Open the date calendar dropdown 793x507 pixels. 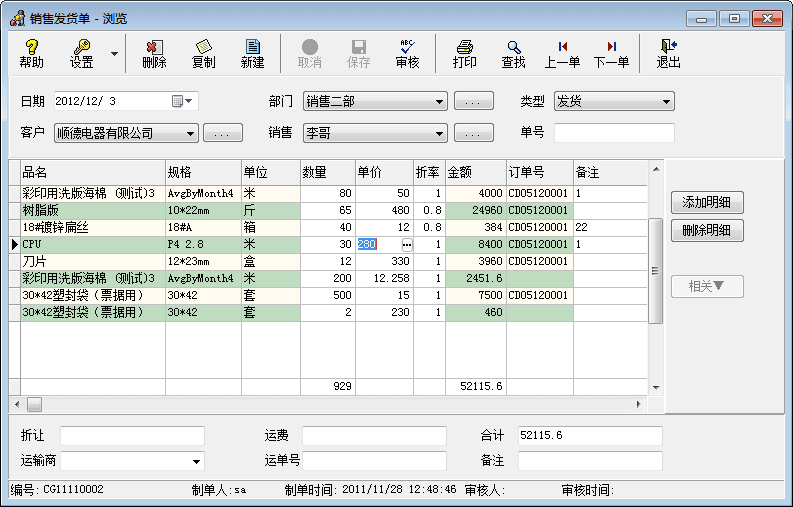coord(182,101)
